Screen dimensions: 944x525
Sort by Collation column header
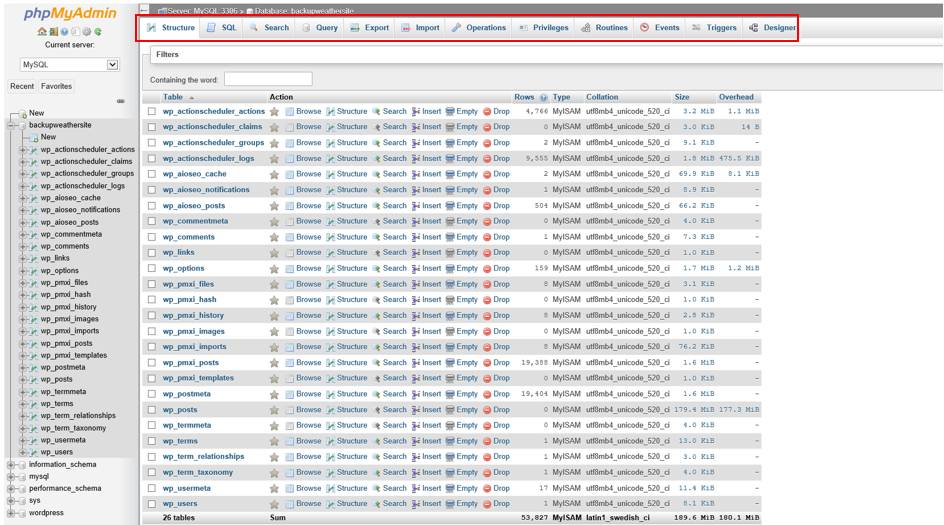602,97
